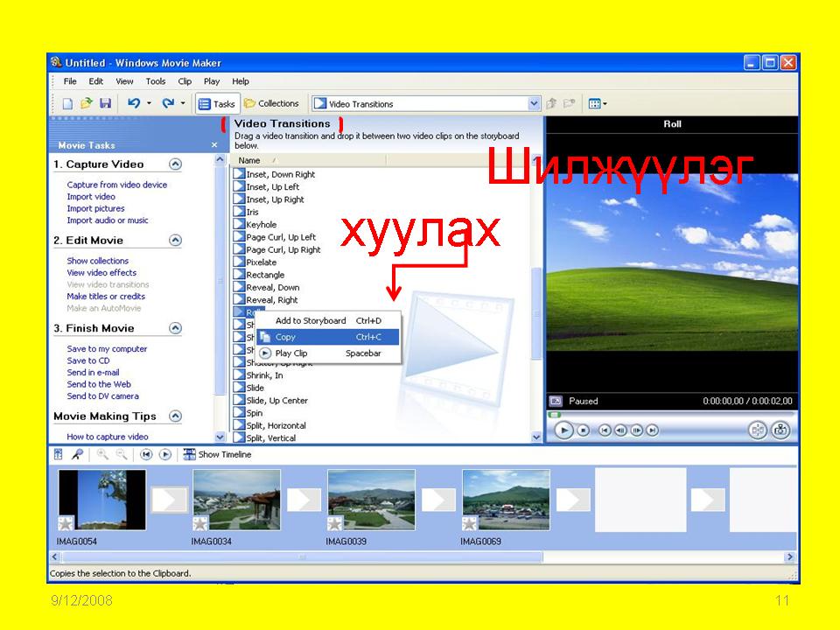Click the Undo arrow icon
This screenshot has width=840, height=630.
click(134, 103)
